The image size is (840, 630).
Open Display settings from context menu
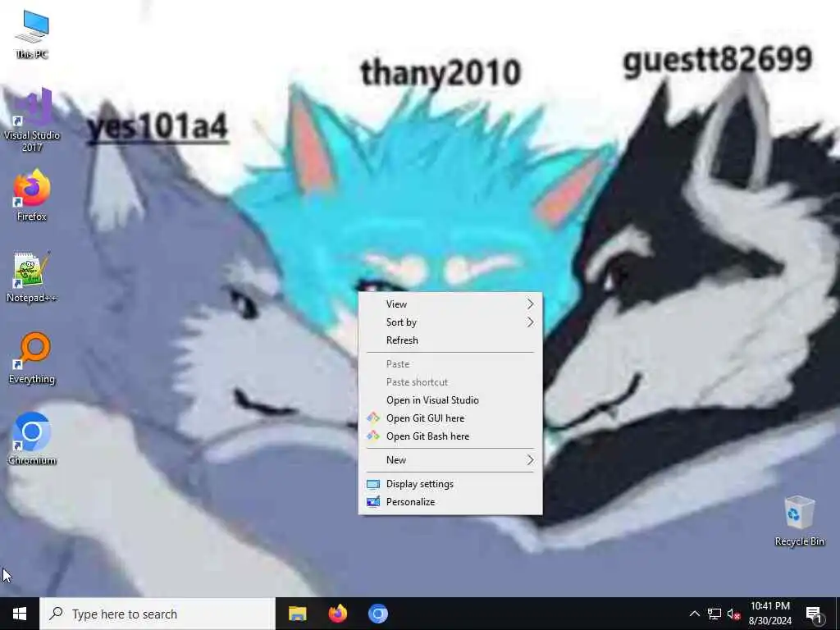(450, 484)
